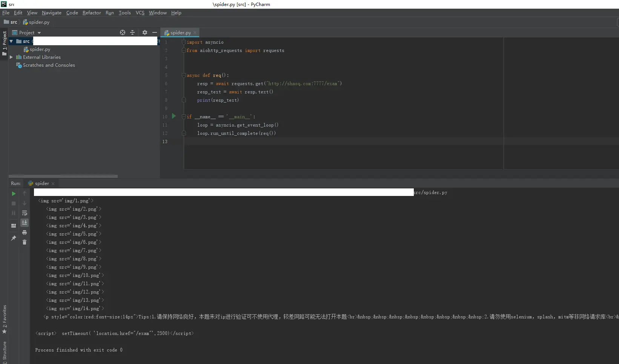Screen dimensions: 619x364
Task: Open Project panel settings gear
Action: [145, 32]
